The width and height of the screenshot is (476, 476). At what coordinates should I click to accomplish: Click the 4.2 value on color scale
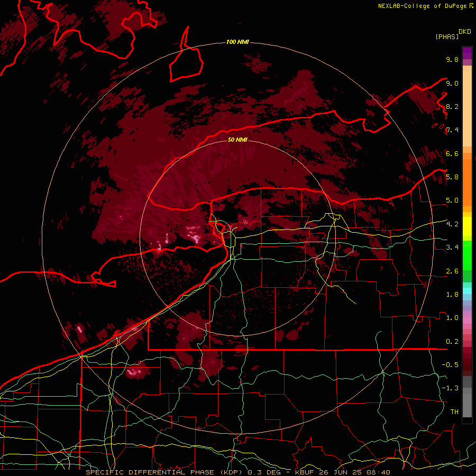click(452, 224)
